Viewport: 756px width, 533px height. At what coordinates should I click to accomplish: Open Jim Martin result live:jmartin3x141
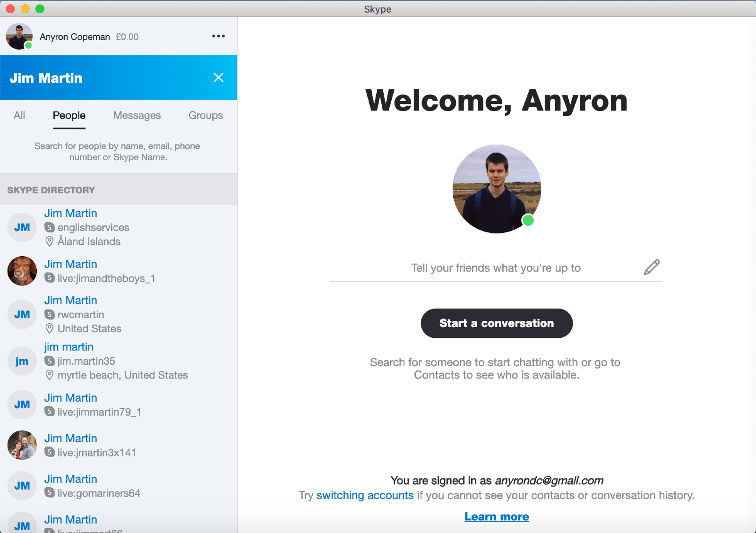pyautogui.click(x=119, y=445)
